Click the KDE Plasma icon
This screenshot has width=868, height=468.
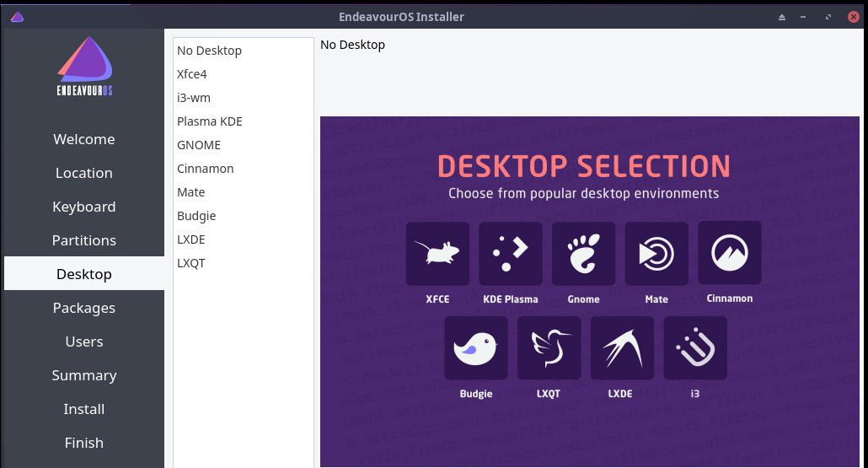tap(511, 253)
